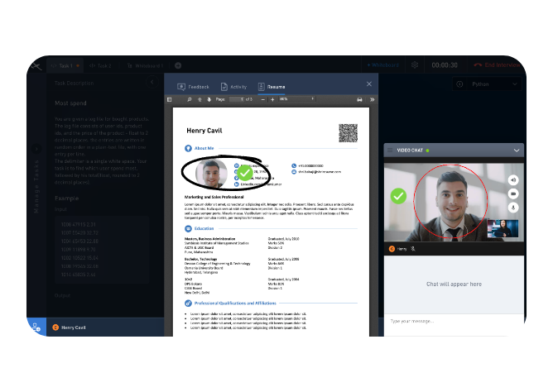553x392 pixels.
Task: Open the Video Chat hamburger menu
Action: point(390,151)
